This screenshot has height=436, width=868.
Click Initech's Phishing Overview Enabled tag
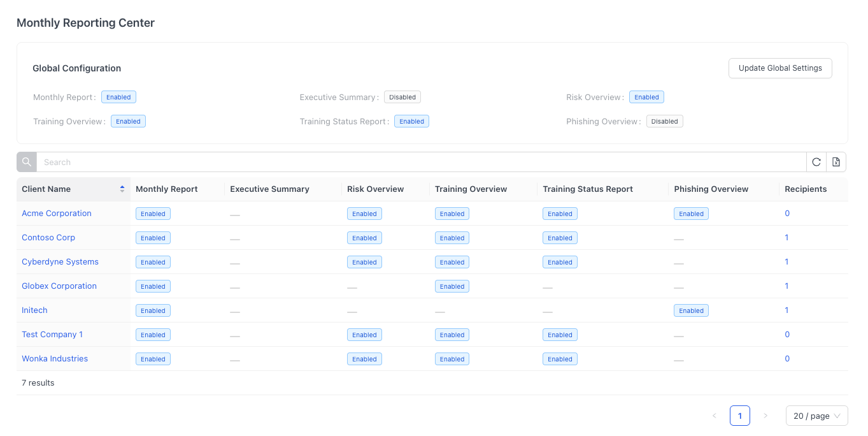pos(691,311)
